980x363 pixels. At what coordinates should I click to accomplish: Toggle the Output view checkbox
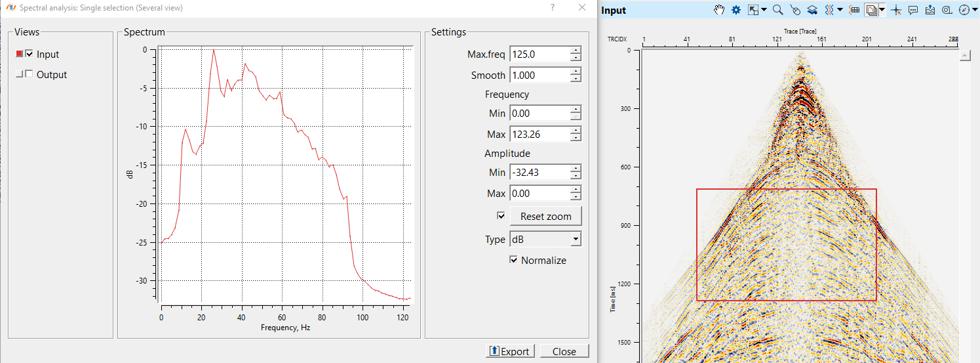coord(29,74)
